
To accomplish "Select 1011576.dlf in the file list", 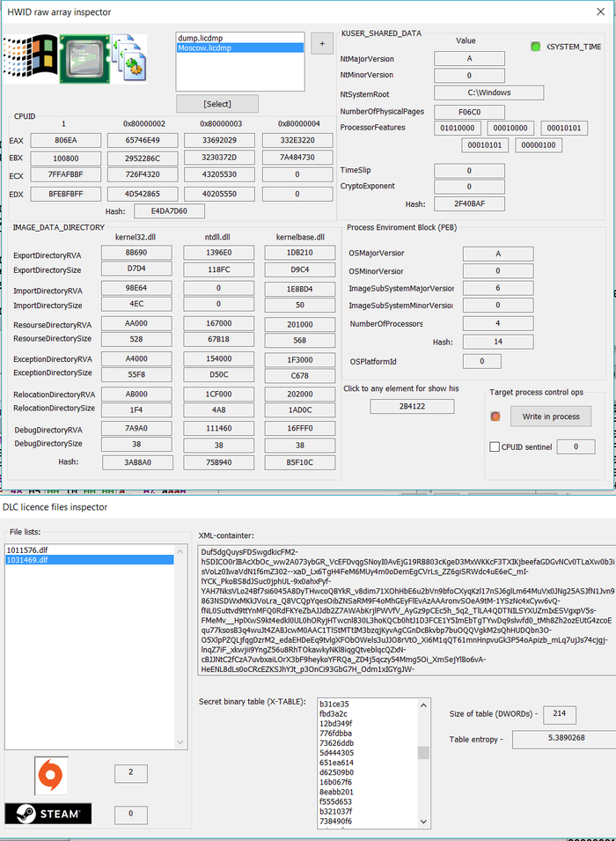I will click(x=90, y=550).
